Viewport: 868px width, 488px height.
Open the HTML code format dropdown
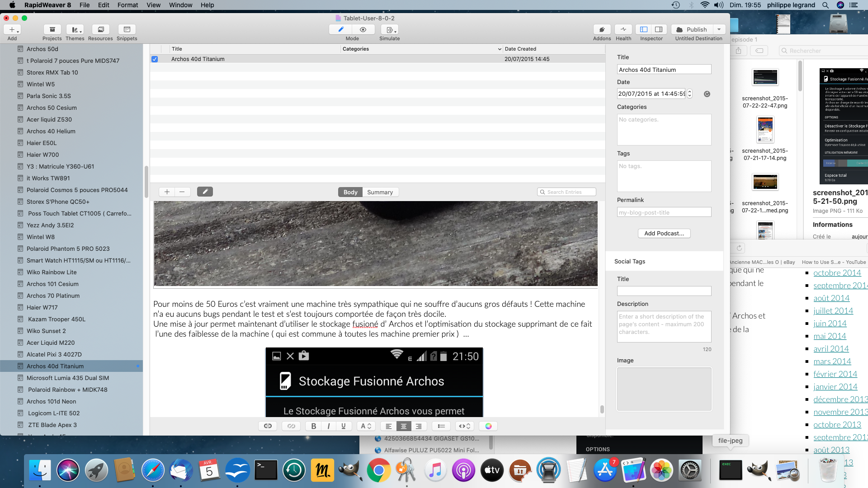click(x=465, y=426)
